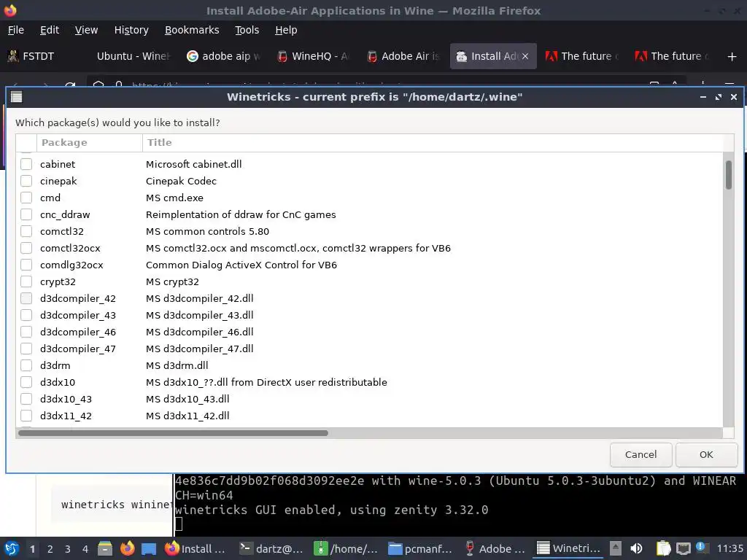The height and width of the screenshot is (560, 747).
Task: Select the 'MS d3dcompiler_43.dll' title text
Action: click(199, 315)
